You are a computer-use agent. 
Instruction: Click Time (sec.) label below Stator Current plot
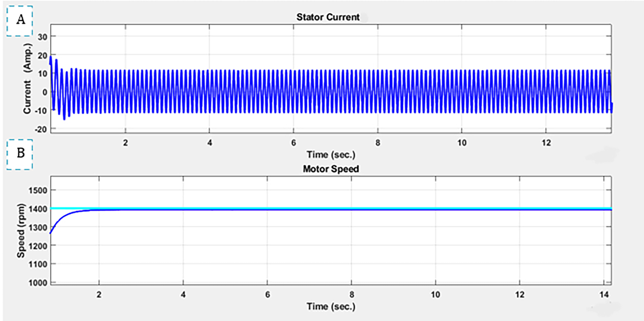[331, 155]
